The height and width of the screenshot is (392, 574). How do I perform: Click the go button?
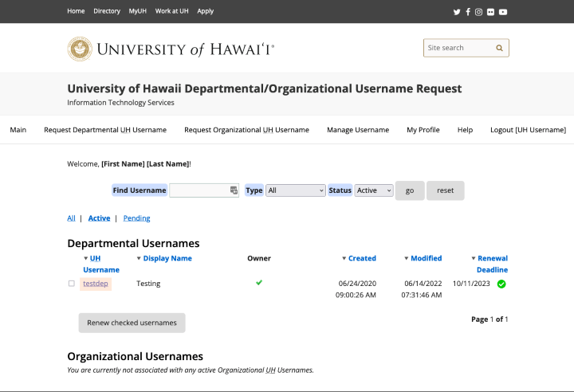pyautogui.click(x=410, y=190)
